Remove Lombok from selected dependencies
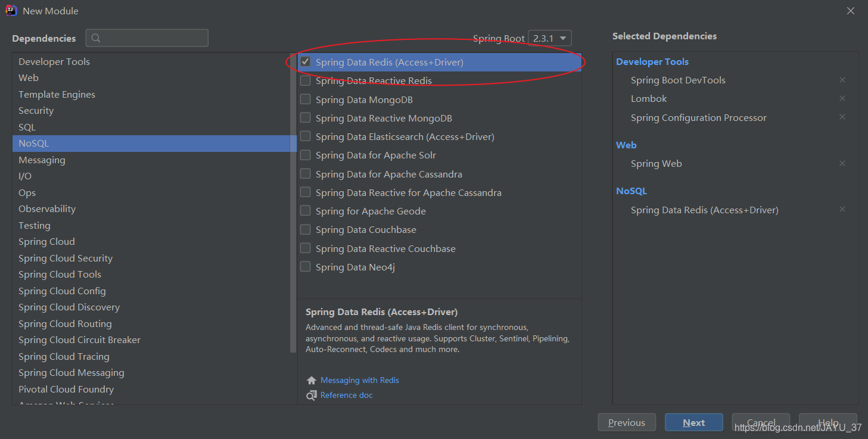Viewport: 868px width, 439px height. 842,98
